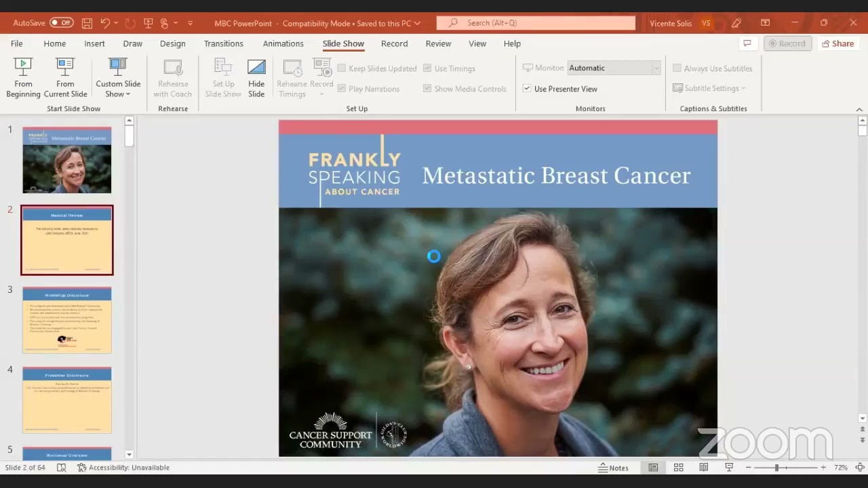
Task: Click the Record button near Share
Action: [x=786, y=43]
